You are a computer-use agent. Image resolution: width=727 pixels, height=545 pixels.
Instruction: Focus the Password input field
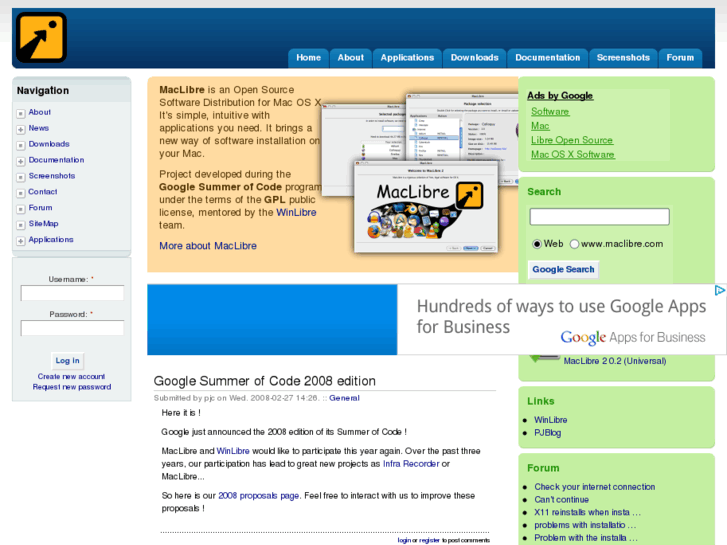pyautogui.click(x=72, y=328)
